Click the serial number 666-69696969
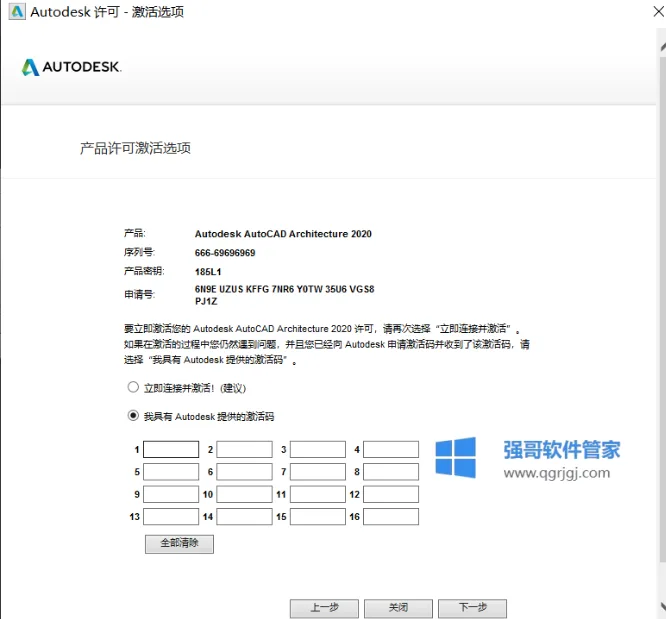The image size is (666, 619). tap(225, 253)
